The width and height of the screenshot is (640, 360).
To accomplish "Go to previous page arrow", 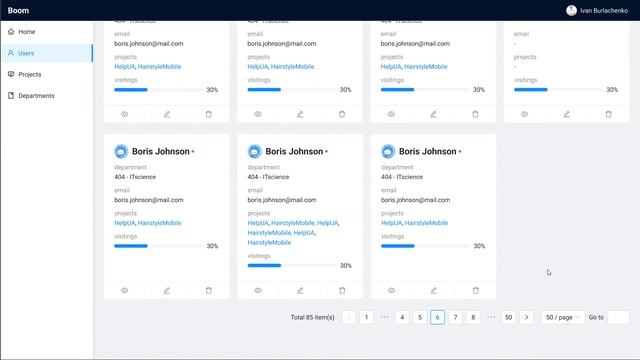I will pyautogui.click(x=349, y=317).
